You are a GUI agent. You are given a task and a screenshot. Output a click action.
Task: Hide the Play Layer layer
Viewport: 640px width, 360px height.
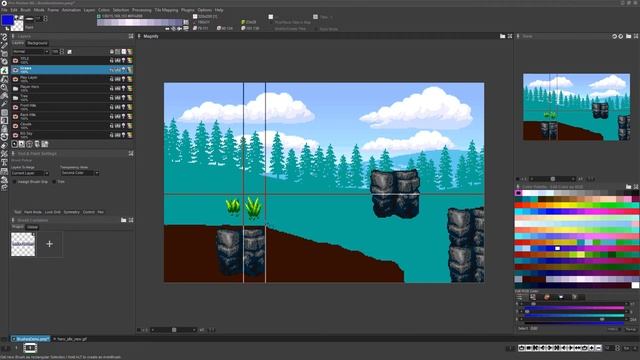(15, 79)
